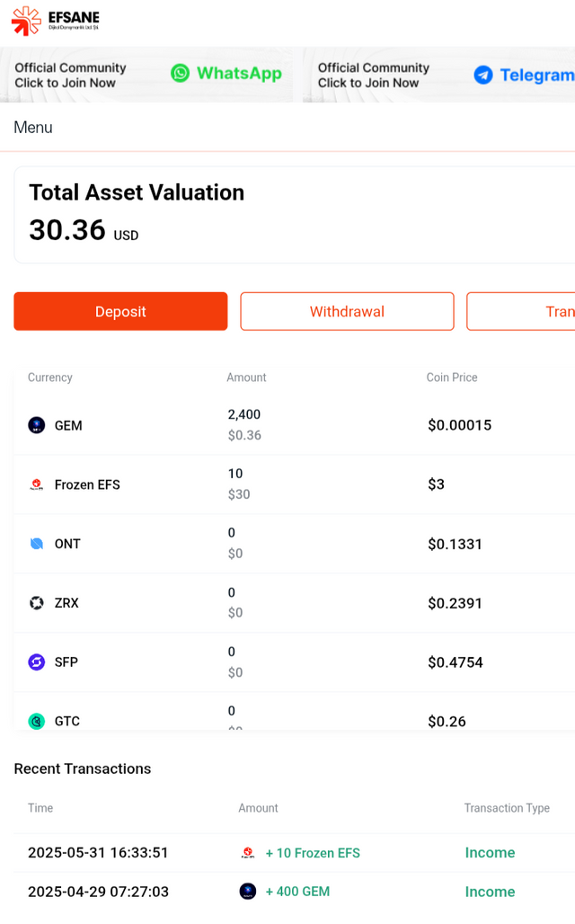Click ONT price $0.1331
575x924 pixels.
pos(455,543)
